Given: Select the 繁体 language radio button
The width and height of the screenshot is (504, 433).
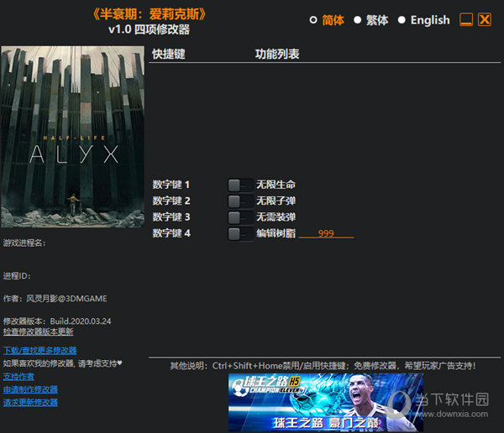Looking at the screenshot, I should 358,20.
